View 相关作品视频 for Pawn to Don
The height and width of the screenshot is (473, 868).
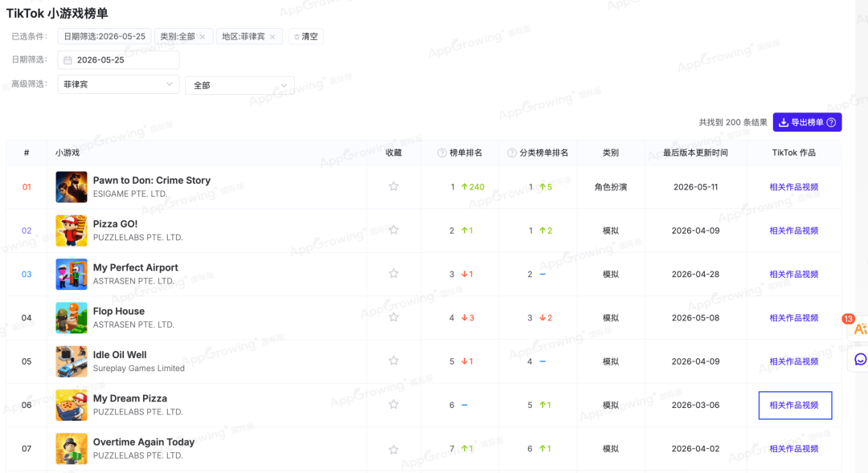(x=794, y=187)
